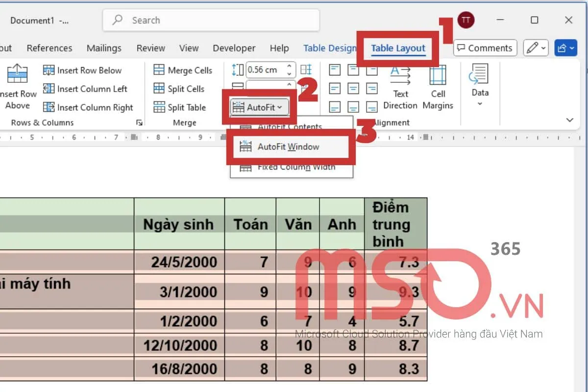588x392 pixels.
Task: Click the Insert Column Right icon
Action: tap(49, 107)
